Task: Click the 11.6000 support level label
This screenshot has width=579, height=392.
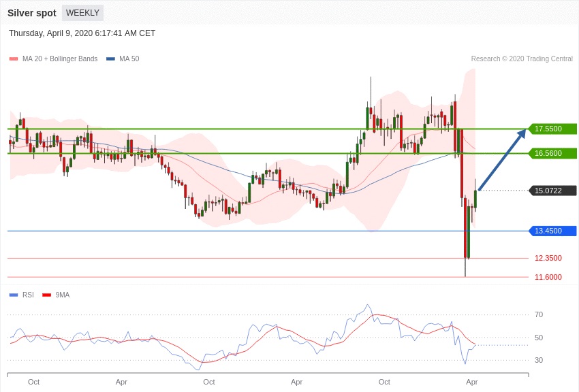Action: 548,277
